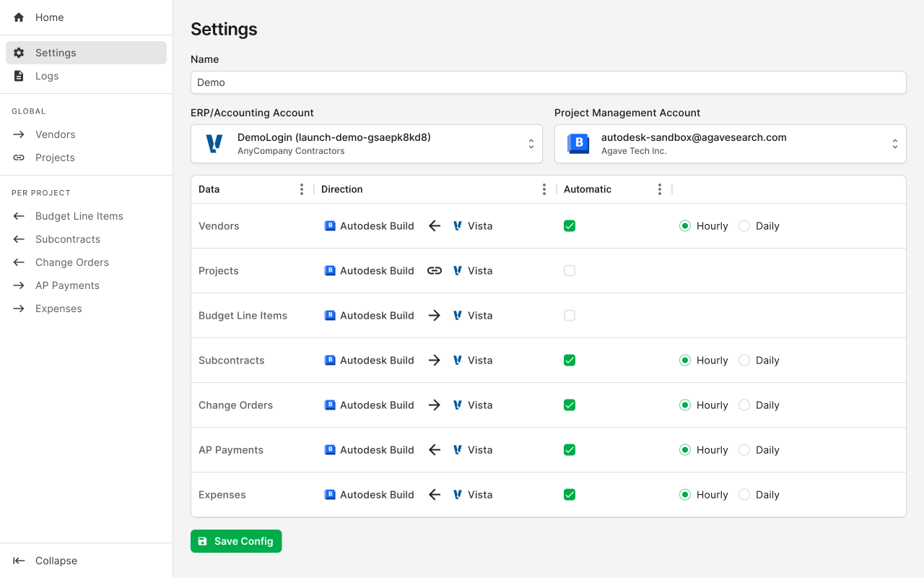Open the Project Management Account dropdown

tap(731, 144)
